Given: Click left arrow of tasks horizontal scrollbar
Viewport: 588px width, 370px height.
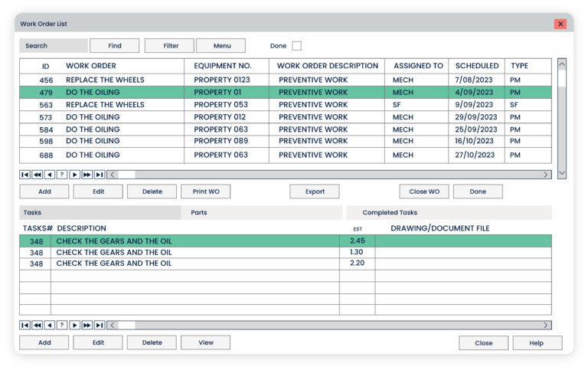Looking at the screenshot, I should [x=113, y=326].
